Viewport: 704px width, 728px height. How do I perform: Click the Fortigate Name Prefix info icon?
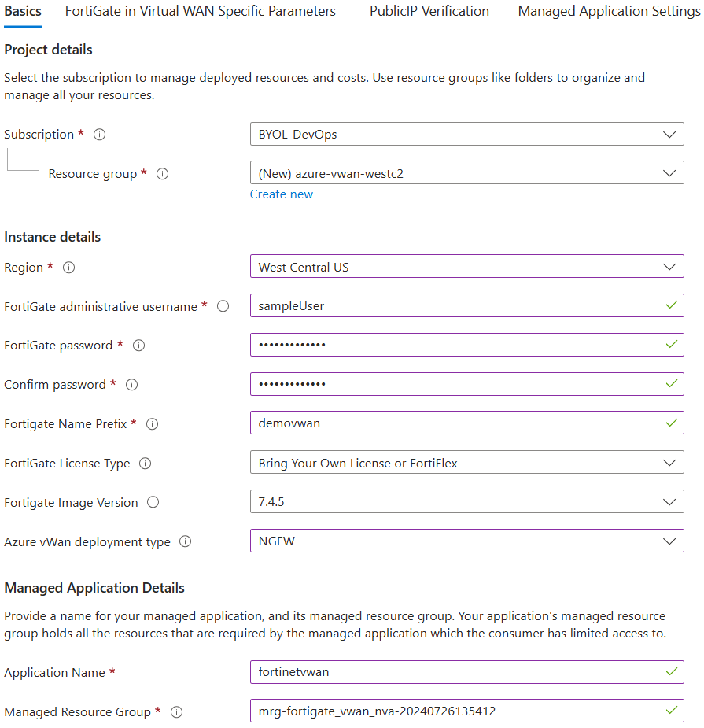pos(151,423)
